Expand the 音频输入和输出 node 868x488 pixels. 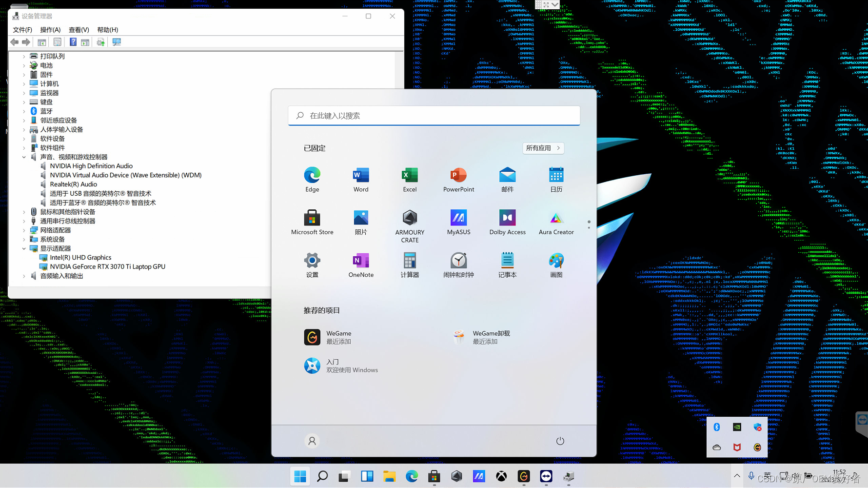24,276
